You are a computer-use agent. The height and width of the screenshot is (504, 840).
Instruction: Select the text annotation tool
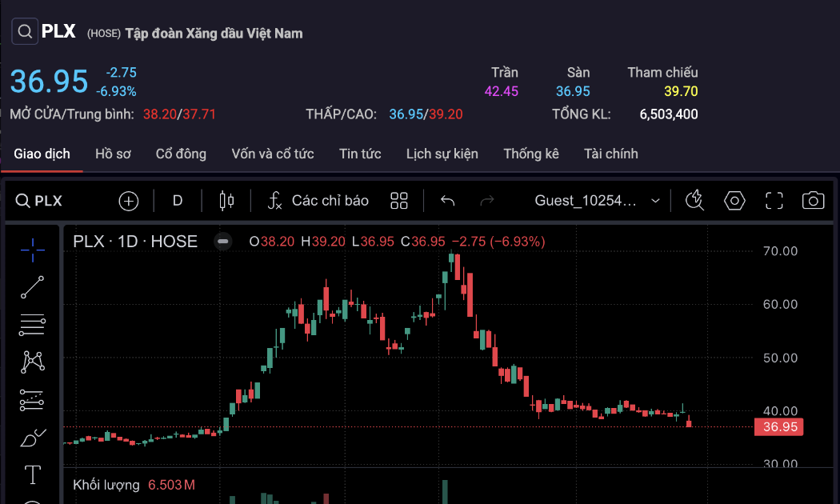tap(32, 475)
